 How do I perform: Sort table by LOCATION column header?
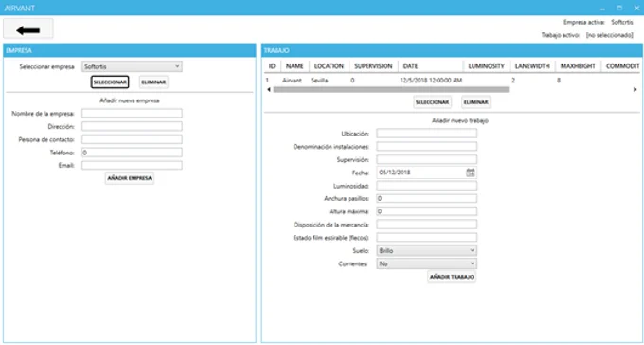(329, 66)
